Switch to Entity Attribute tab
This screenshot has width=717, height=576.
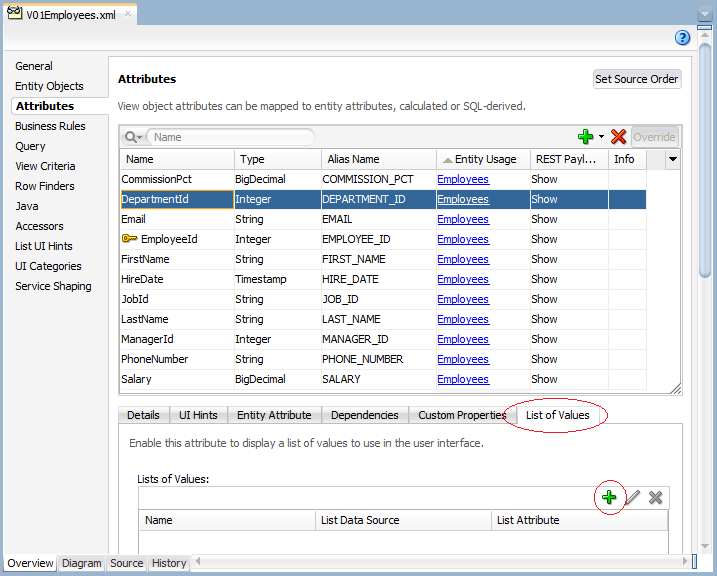point(274,415)
